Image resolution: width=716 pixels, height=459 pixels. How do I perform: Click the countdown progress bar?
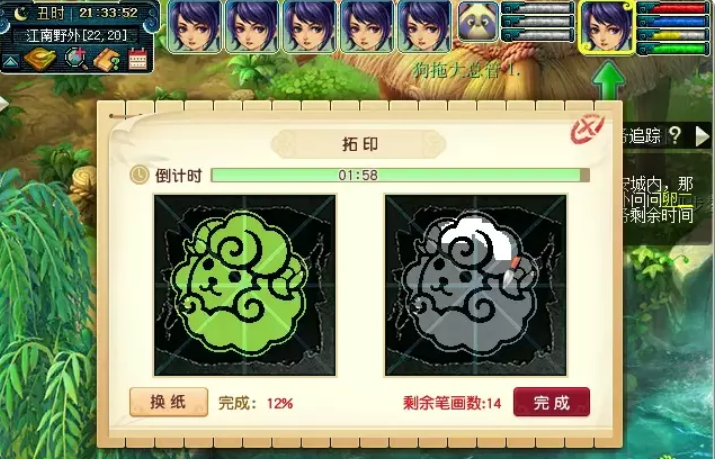pos(400,175)
